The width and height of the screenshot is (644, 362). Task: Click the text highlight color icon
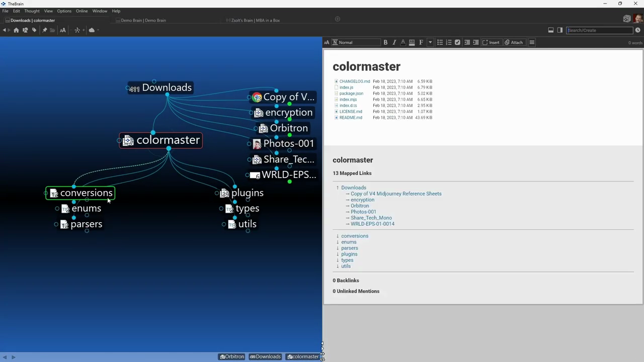pyautogui.click(x=412, y=42)
